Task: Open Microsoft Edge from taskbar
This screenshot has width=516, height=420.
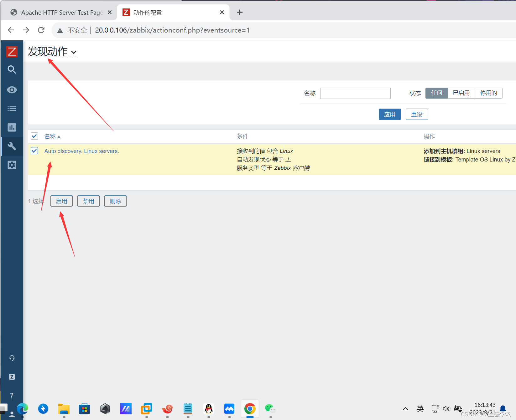Action: coord(23,409)
